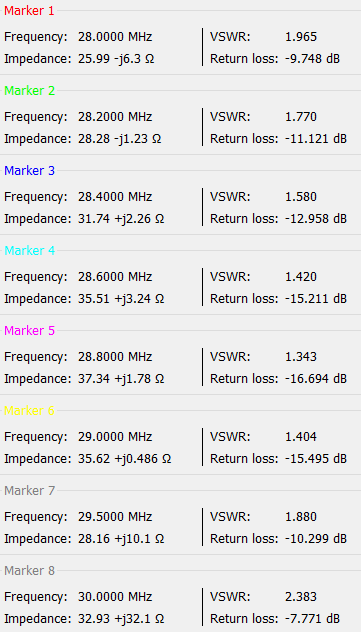Screen dimensions: 361x632
Task: Select the Marker 3 group title
Action: [x=29, y=171]
